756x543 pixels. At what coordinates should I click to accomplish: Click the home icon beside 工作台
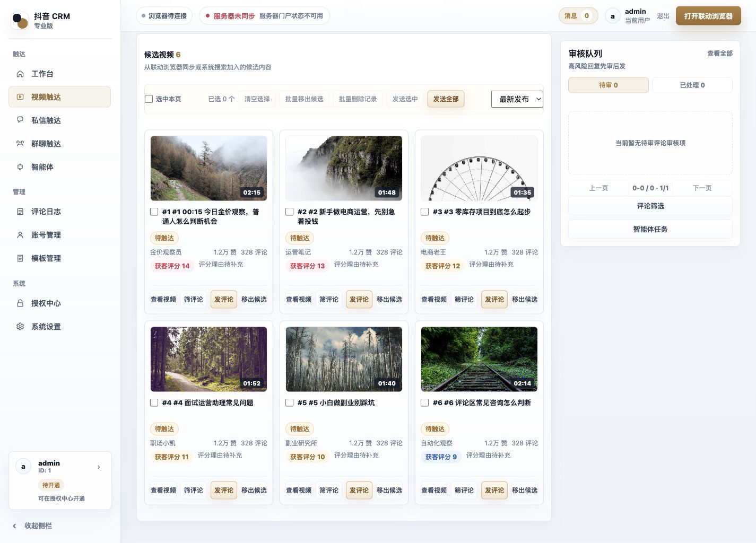pos(20,74)
